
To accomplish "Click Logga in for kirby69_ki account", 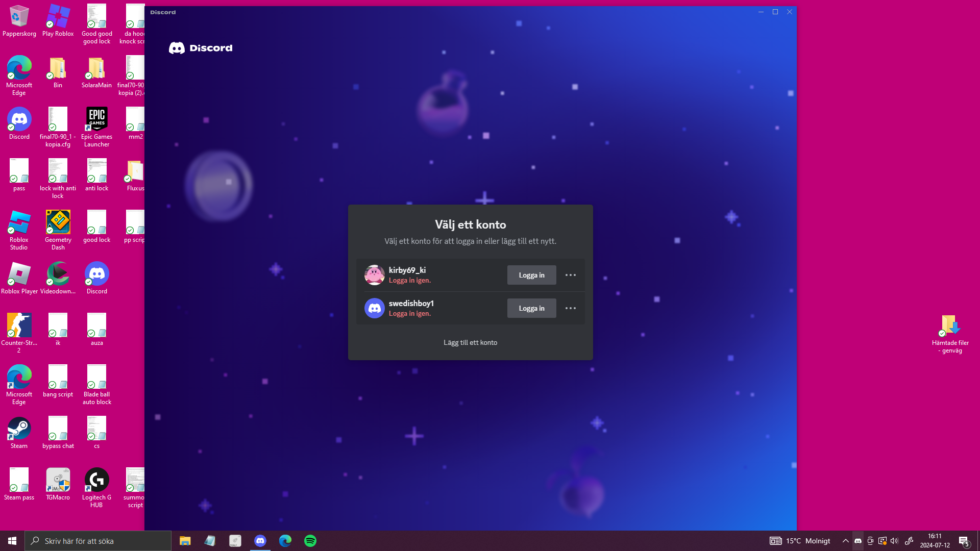I will tap(531, 275).
